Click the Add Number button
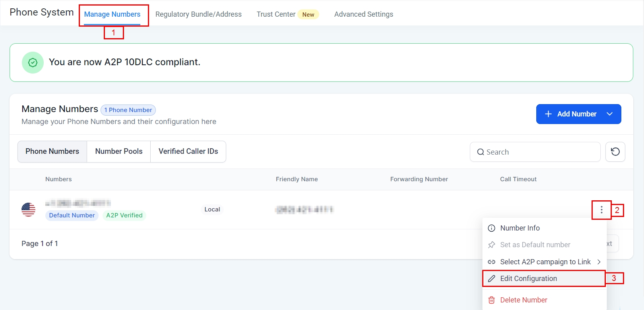This screenshot has height=310, width=644. tap(571, 114)
